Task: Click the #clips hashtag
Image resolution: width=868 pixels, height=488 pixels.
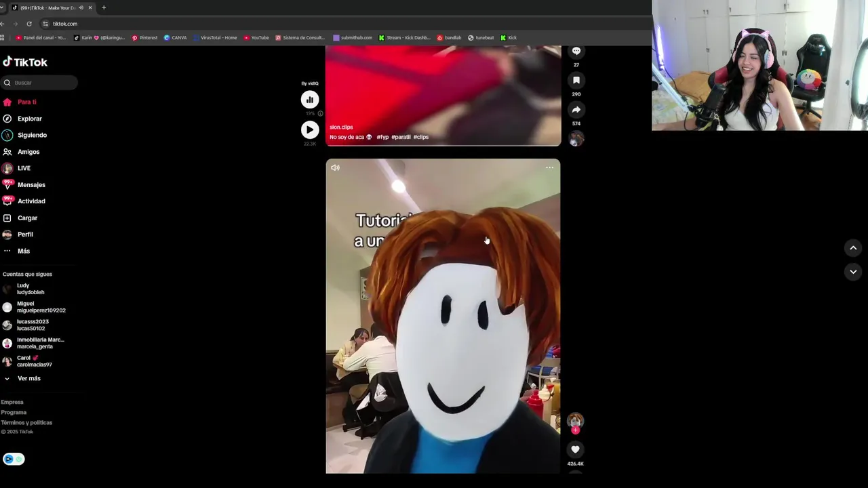Action: pyautogui.click(x=421, y=137)
